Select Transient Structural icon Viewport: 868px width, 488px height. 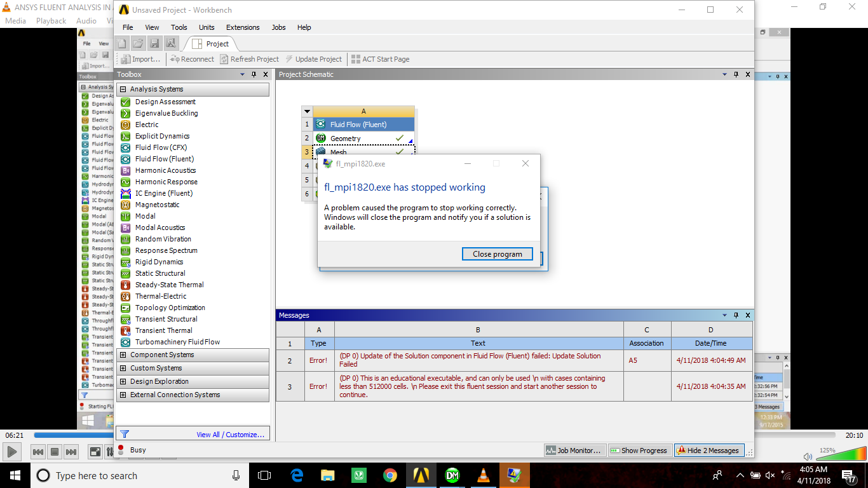[x=125, y=319]
